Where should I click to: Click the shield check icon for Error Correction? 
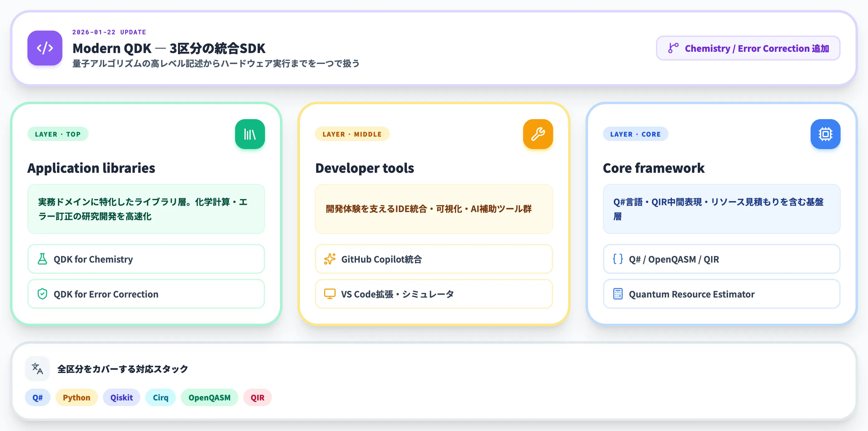pyautogui.click(x=42, y=294)
